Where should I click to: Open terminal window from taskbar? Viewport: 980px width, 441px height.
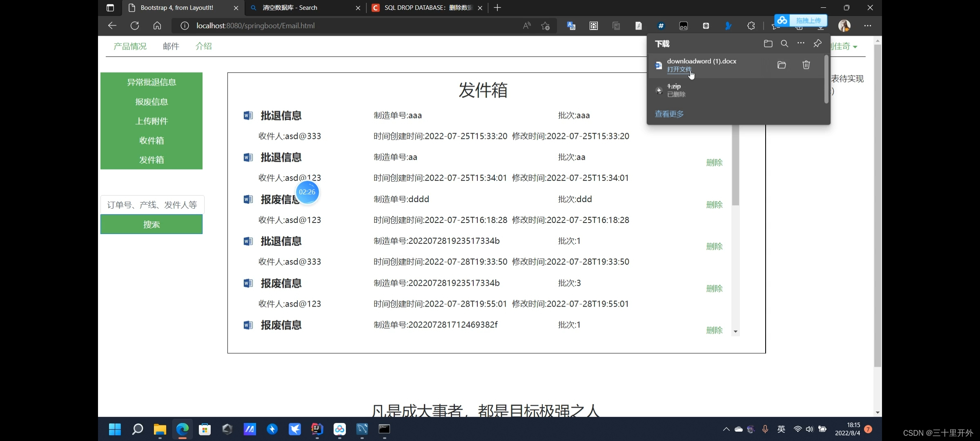[x=384, y=429]
